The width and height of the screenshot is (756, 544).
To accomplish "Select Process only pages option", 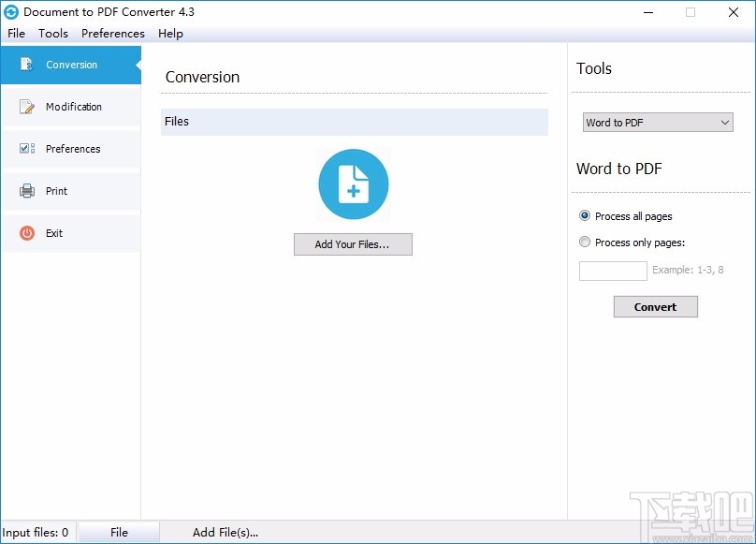I will tap(585, 241).
